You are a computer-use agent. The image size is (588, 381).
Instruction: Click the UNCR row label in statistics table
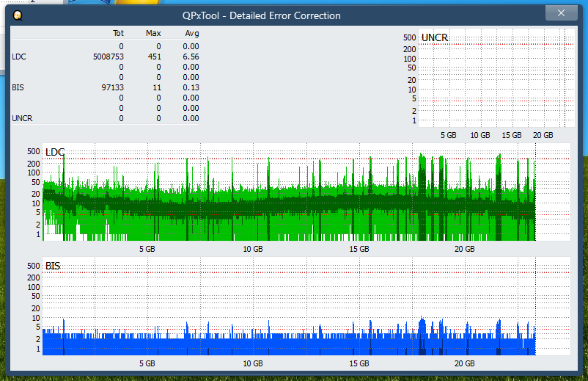pyautogui.click(x=21, y=118)
